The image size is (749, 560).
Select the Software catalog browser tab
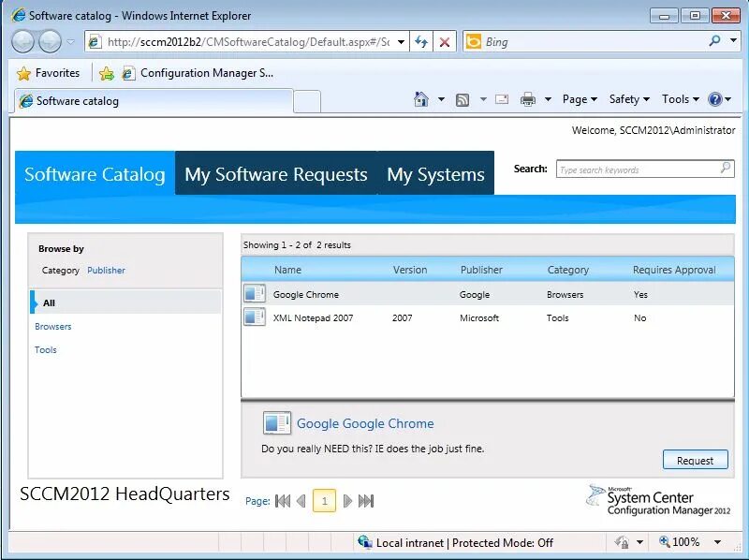(x=154, y=101)
